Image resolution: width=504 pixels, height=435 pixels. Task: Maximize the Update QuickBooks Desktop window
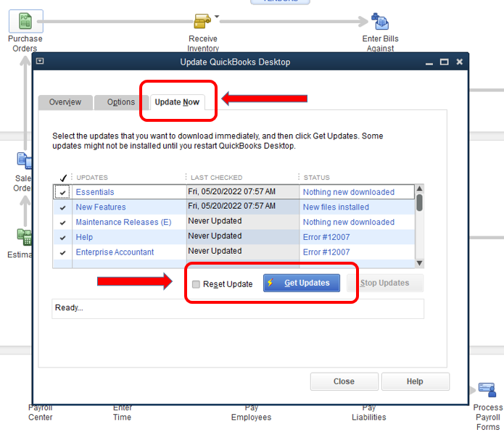click(x=445, y=62)
